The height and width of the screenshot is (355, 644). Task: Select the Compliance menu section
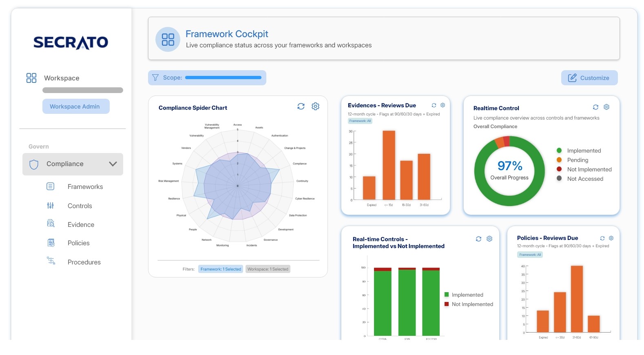point(73,164)
